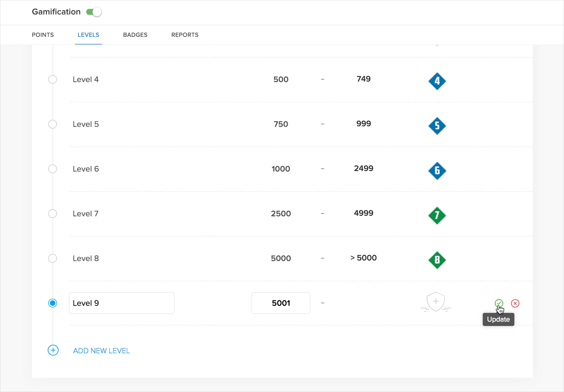Click the green Update checkmark icon
564x392 pixels.
pos(499,303)
